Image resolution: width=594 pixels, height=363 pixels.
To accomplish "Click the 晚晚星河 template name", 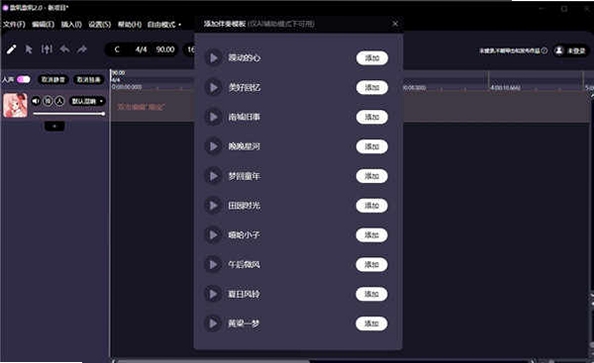I will point(244,146).
